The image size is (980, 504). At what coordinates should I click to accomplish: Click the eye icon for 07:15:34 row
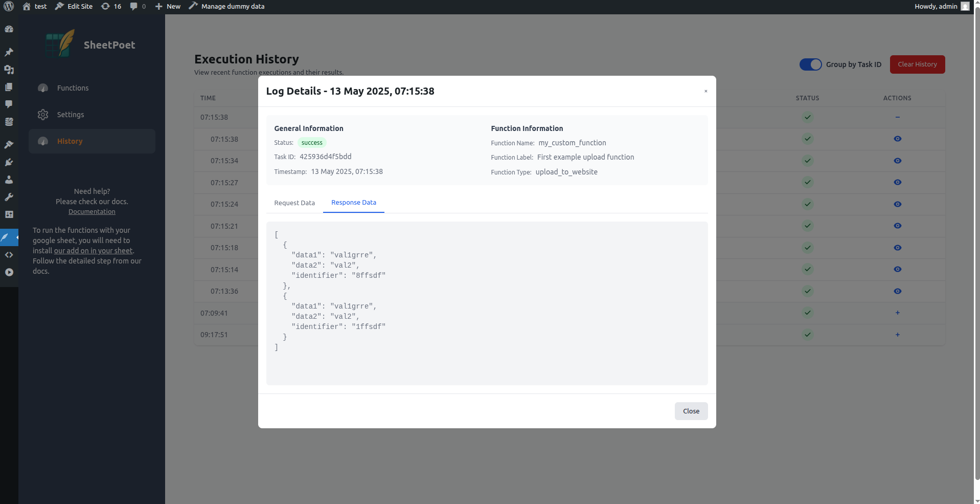(x=897, y=161)
